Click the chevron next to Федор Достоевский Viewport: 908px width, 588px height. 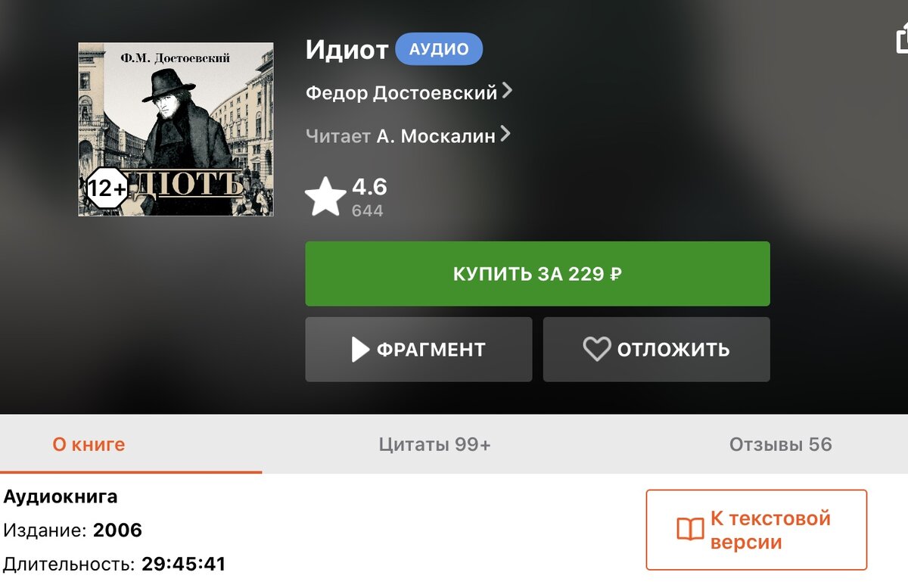pos(507,91)
